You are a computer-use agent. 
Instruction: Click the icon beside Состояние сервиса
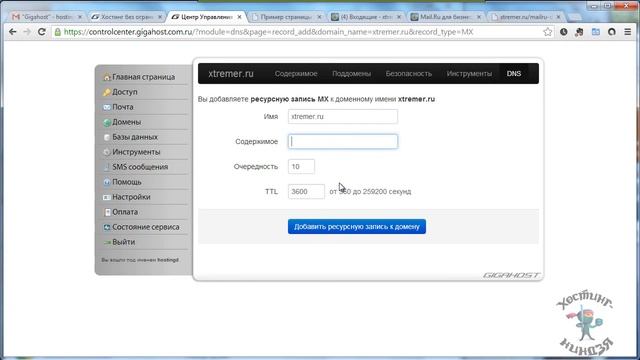[107, 227]
